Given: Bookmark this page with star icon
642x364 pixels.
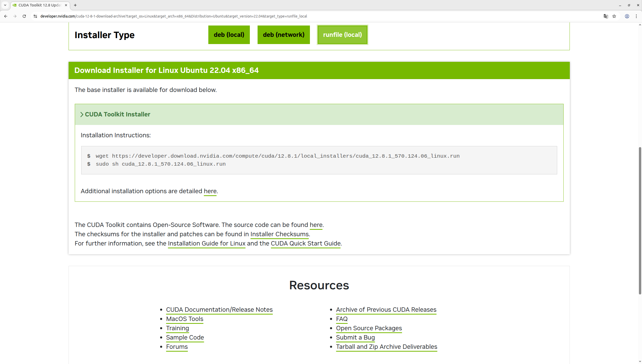Looking at the screenshot, I should click(x=614, y=16).
